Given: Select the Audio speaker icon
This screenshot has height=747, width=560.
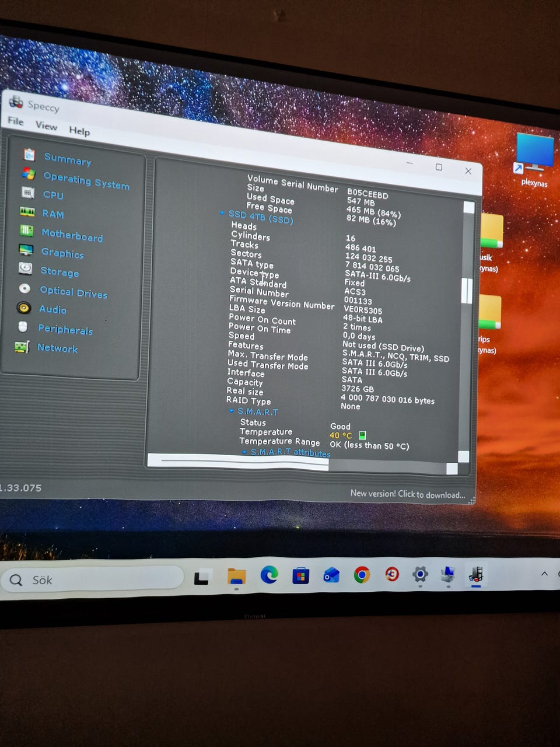Looking at the screenshot, I should pyautogui.click(x=24, y=308).
